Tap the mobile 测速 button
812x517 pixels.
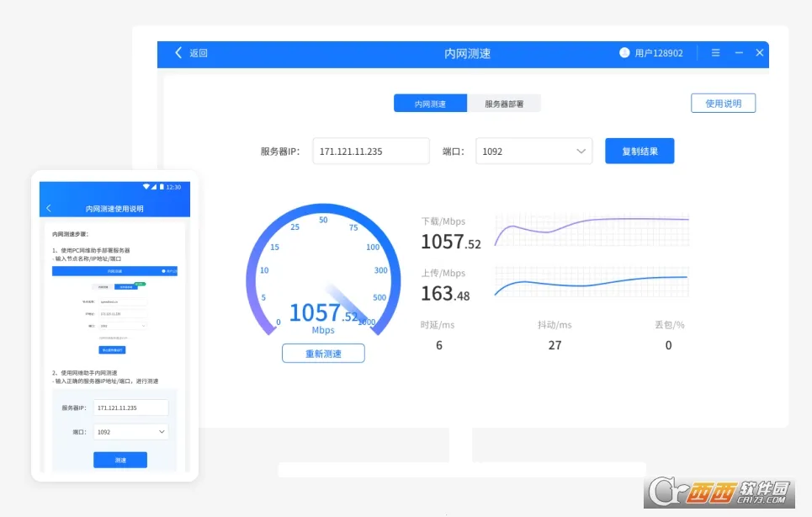pyautogui.click(x=120, y=460)
